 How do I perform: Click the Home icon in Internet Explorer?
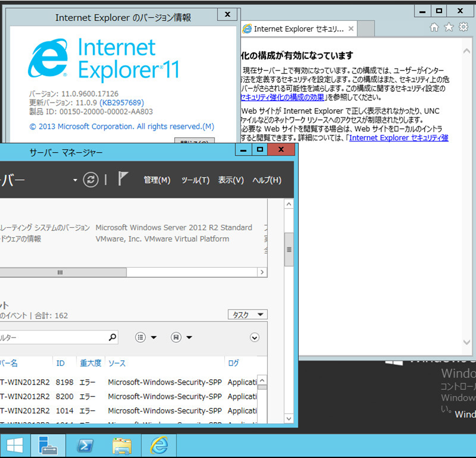coord(434,27)
